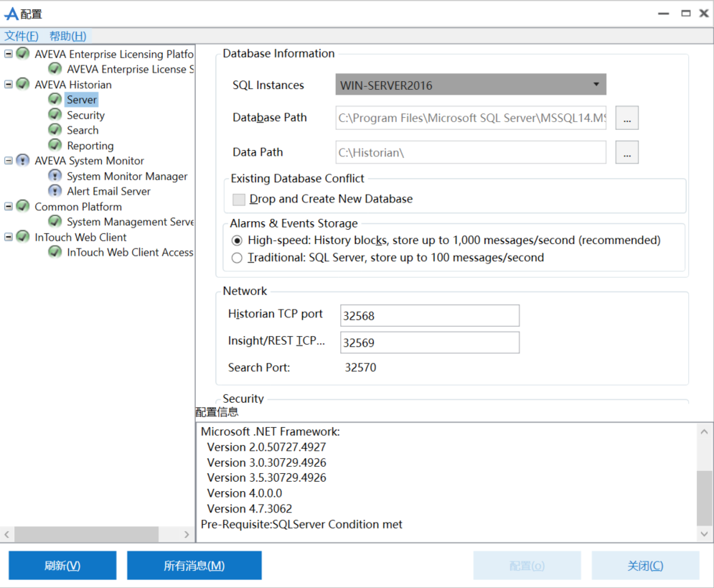The width and height of the screenshot is (714, 588).
Task: Enable Drop and Create New Database checkbox
Action: [239, 199]
